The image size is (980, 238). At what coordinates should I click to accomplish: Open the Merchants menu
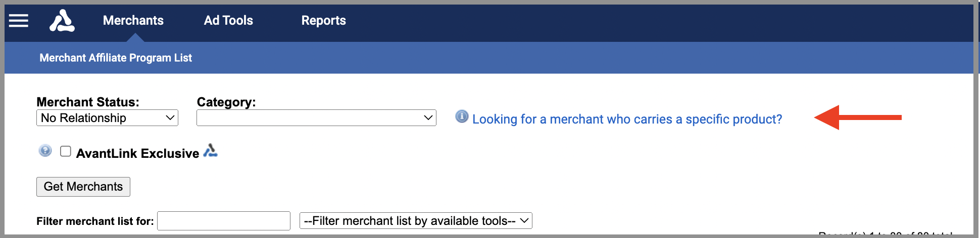pos(133,21)
